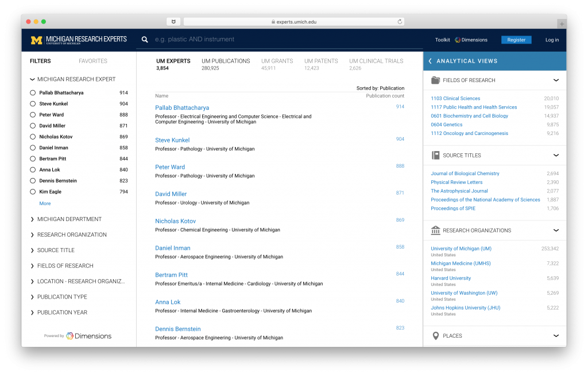Click the Powered by Dimensions logo

point(78,336)
